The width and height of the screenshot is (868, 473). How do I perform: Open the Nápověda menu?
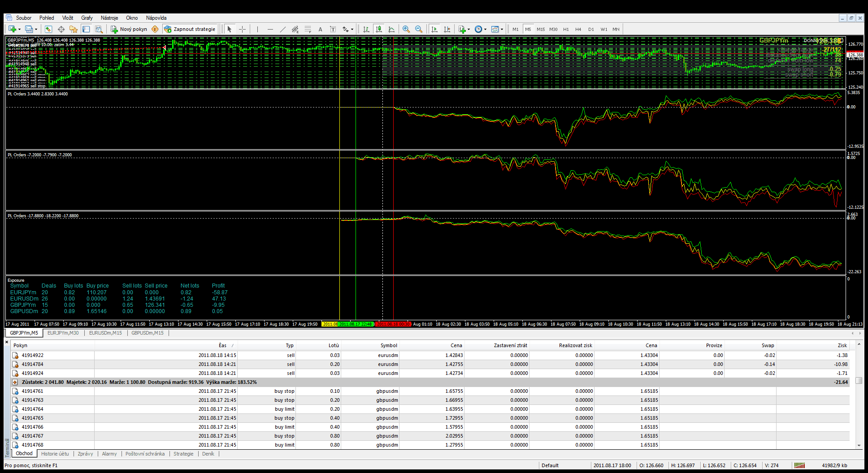(156, 18)
